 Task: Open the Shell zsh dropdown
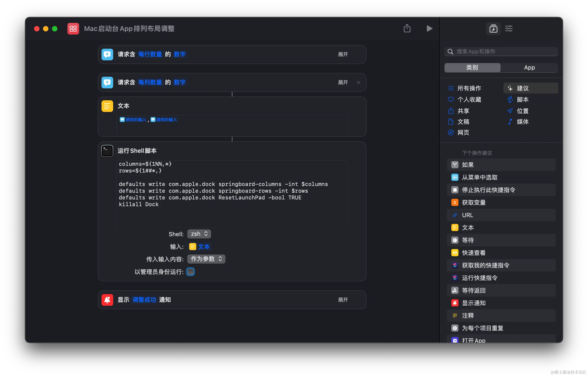(x=199, y=234)
